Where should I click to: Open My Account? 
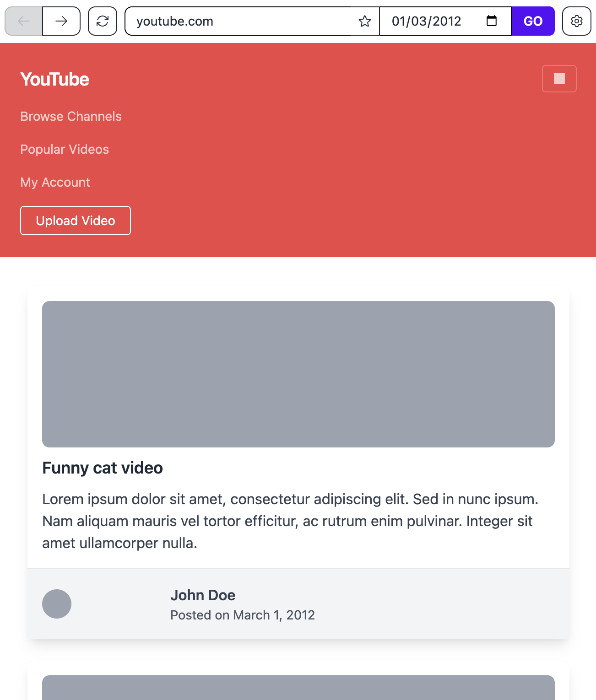click(55, 182)
